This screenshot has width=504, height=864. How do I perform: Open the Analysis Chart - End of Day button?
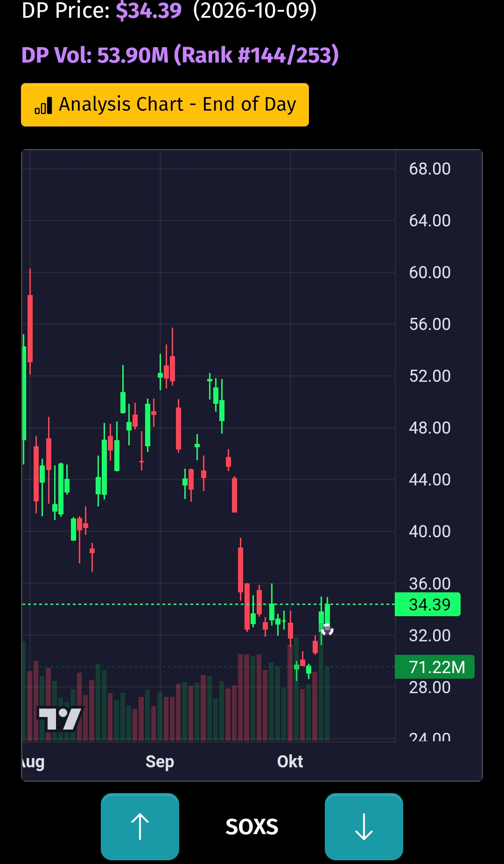click(165, 105)
